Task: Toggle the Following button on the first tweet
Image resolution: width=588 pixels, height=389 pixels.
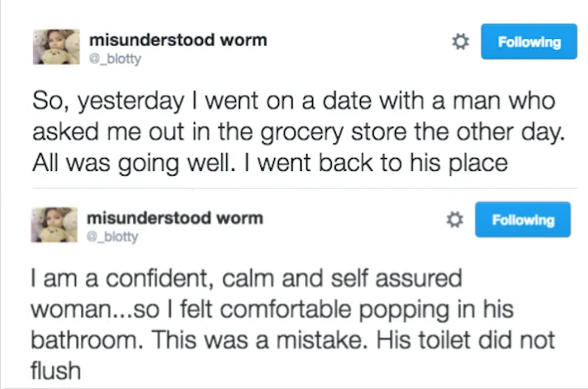Action: [529, 41]
